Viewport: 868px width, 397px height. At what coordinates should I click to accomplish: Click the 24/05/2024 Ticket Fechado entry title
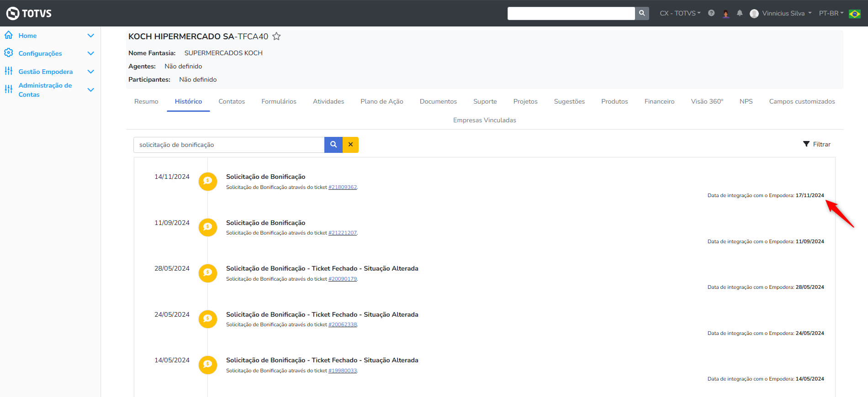tap(322, 314)
